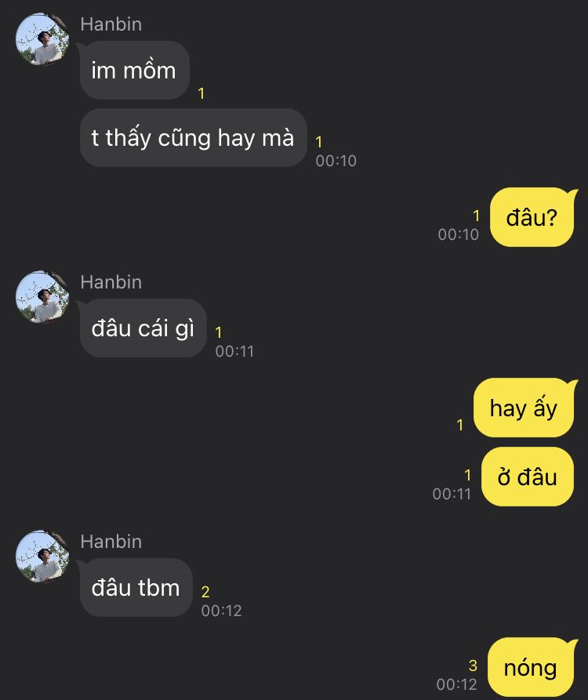The width and height of the screenshot is (588, 700).
Task: Tap the yellow 'nóng' message bubble
Action: click(532, 668)
